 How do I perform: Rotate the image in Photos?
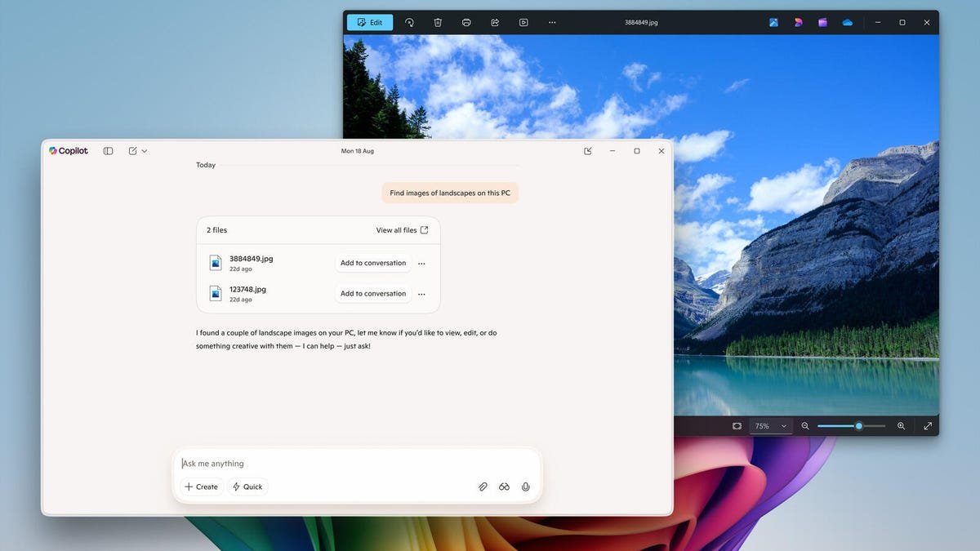[409, 22]
